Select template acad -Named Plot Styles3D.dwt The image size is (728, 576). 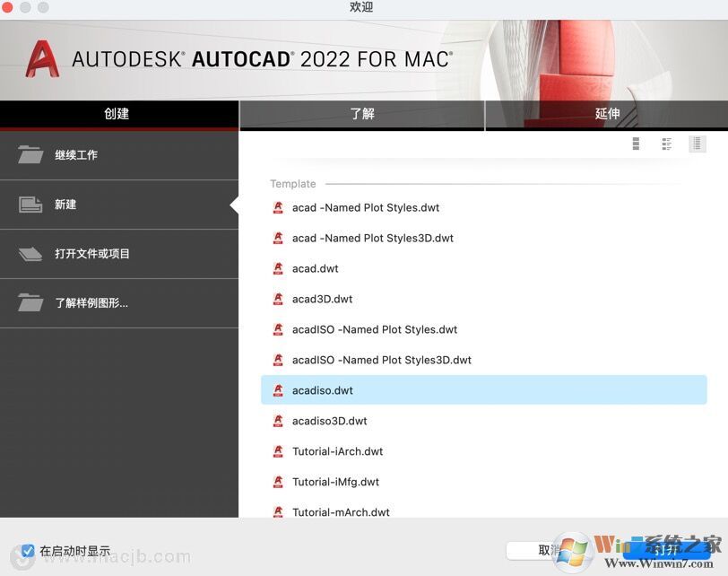tap(373, 239)
